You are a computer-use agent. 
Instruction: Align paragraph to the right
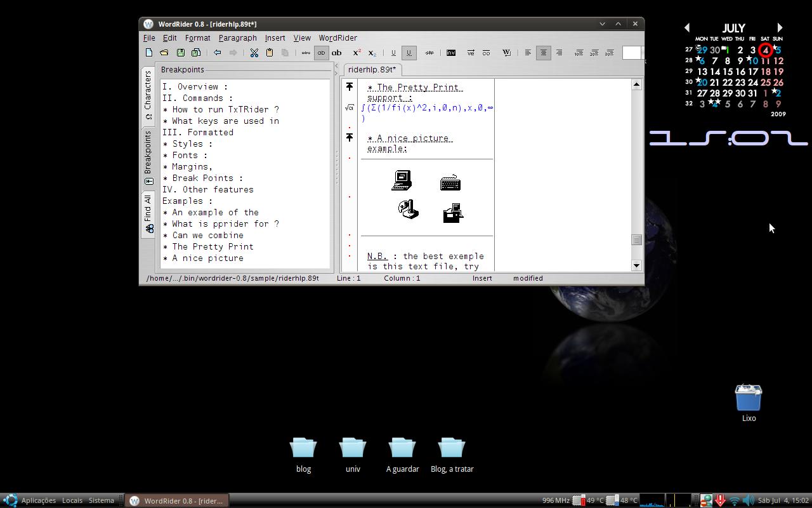point(559,53)
